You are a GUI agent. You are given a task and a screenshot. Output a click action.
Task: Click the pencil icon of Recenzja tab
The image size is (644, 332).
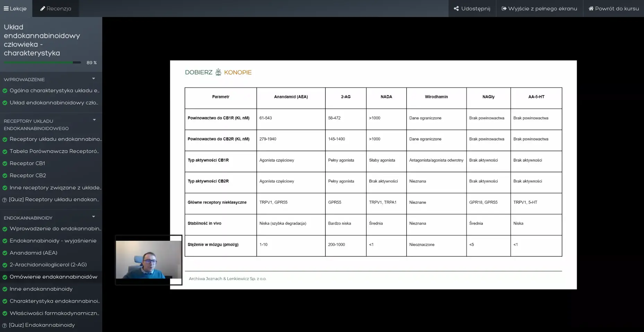43,9
